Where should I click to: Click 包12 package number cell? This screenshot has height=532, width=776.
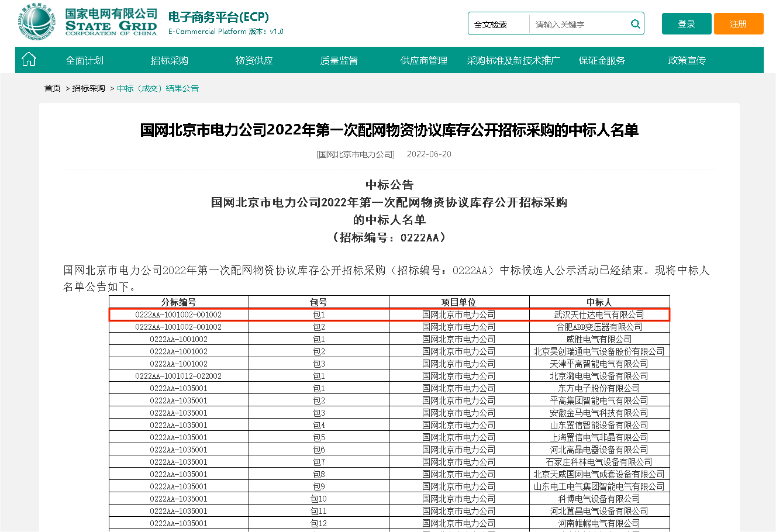point(319,523)
